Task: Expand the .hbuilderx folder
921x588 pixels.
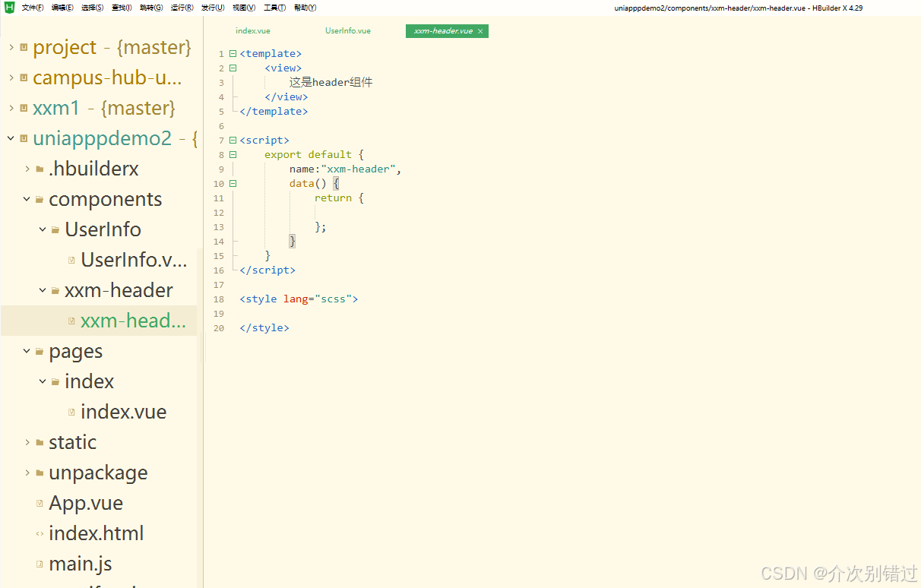Action: [x=27, y=169]
